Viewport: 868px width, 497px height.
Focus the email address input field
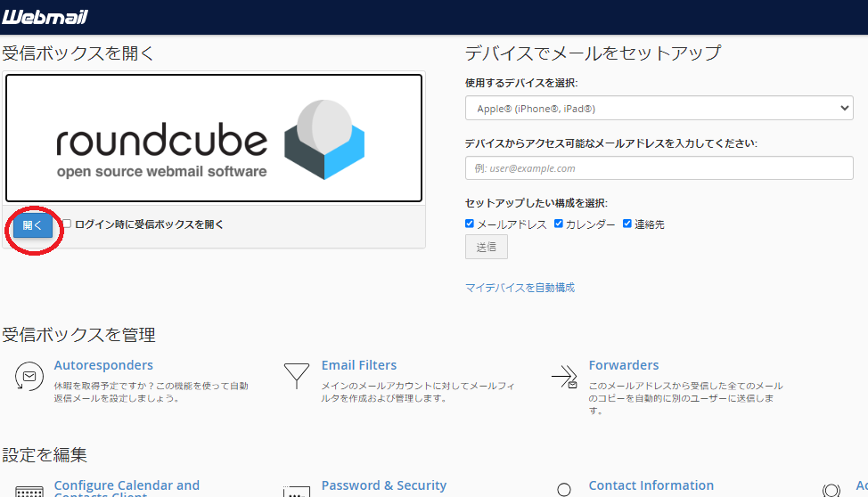coord(659,168)
